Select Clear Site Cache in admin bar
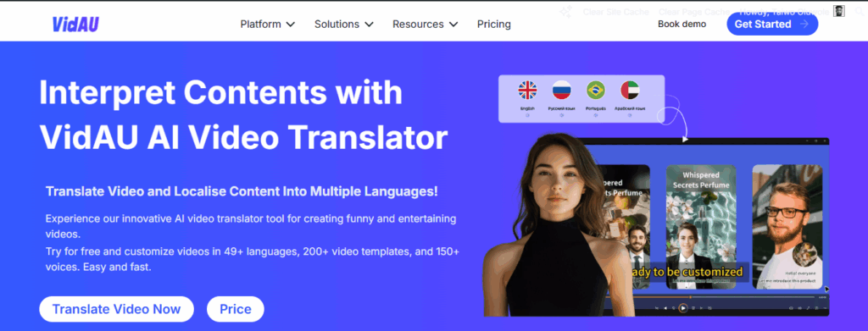The height and width of the screenshot is (331, 868). click(x=615, y=11)
